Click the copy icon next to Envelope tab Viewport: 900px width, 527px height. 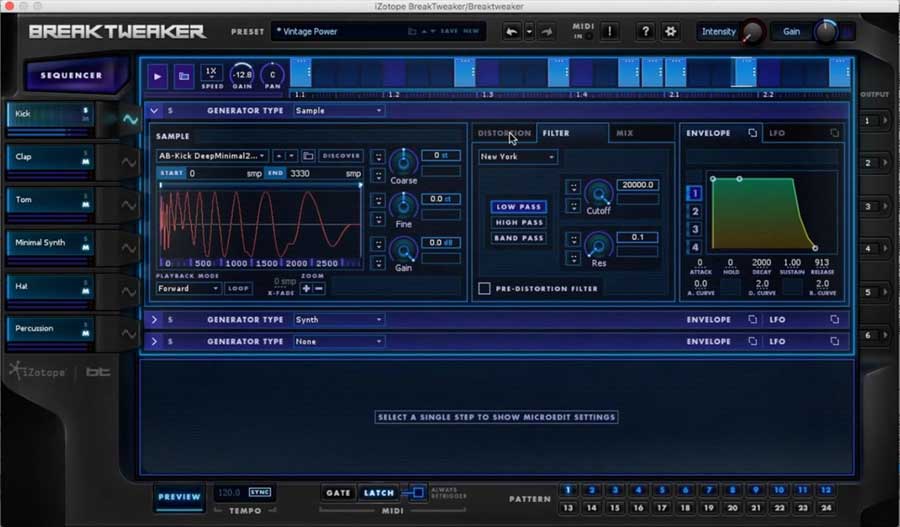point(752,133)
